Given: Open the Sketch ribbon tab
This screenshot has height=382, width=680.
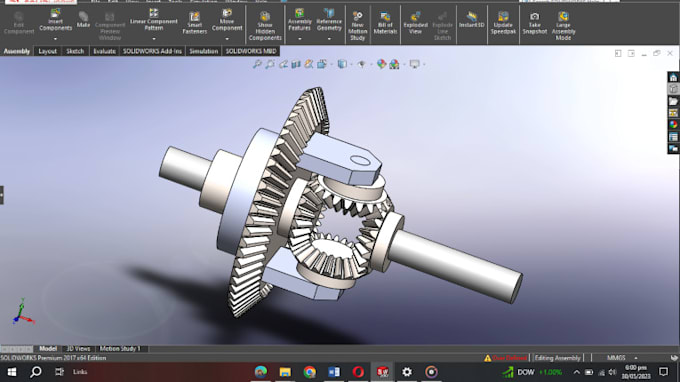Looking at the screenshot, I should pos(75,51).
